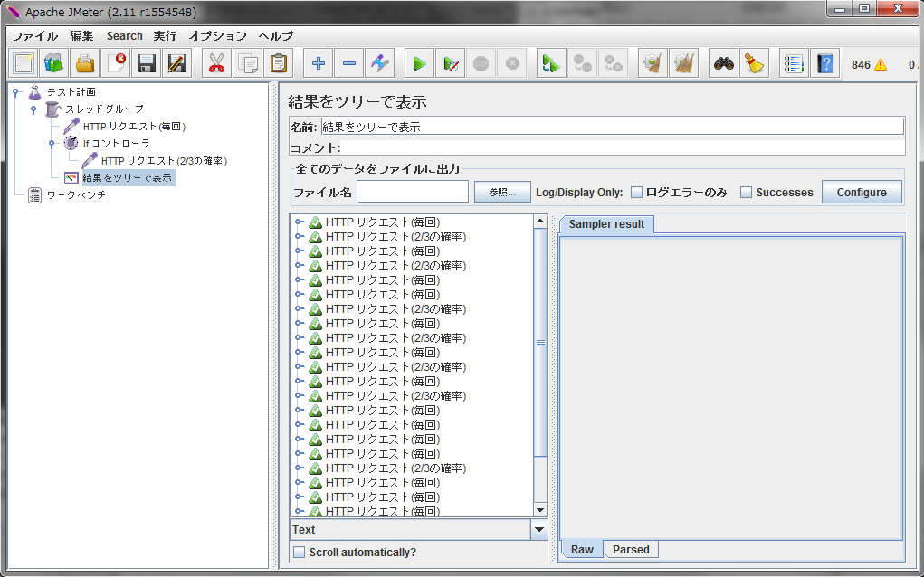Click the Clear All icon
The height and width of the screenshot is (577, 924).
[x=683, y=63]
